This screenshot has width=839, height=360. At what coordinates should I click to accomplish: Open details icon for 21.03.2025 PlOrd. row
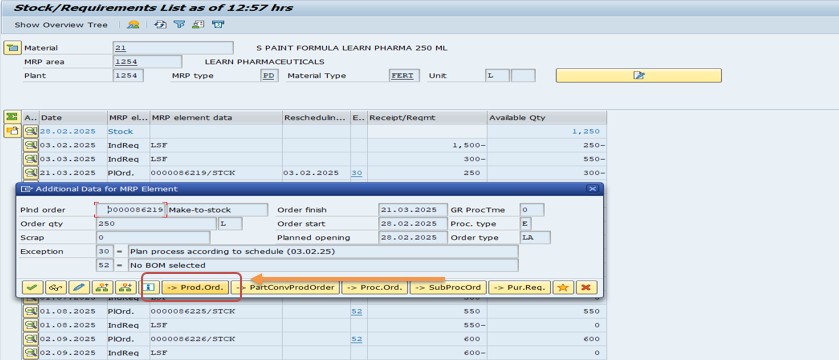(x=30, y=173)
